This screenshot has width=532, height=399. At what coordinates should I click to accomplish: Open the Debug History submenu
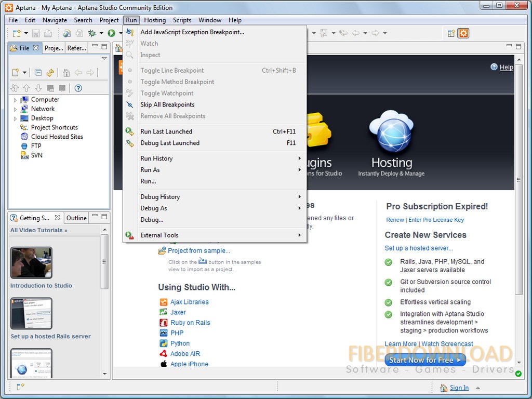pyautogui.click(x=215, y=197)
